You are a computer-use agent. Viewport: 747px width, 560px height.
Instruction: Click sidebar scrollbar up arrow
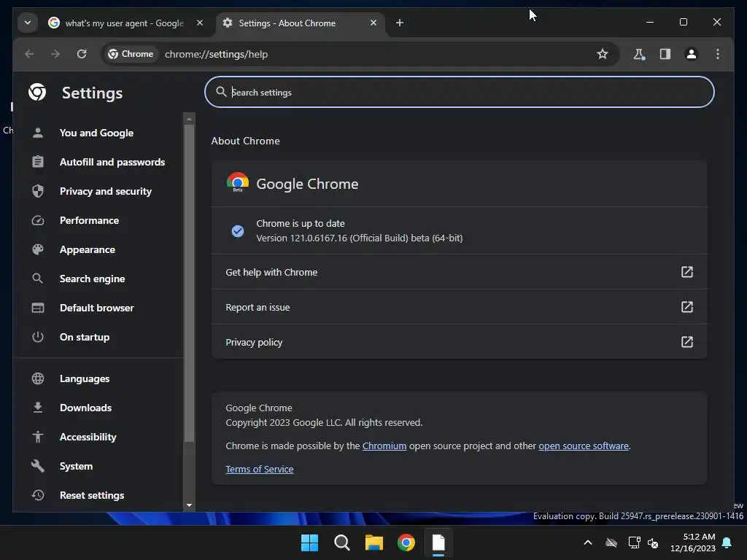[189, 119]
